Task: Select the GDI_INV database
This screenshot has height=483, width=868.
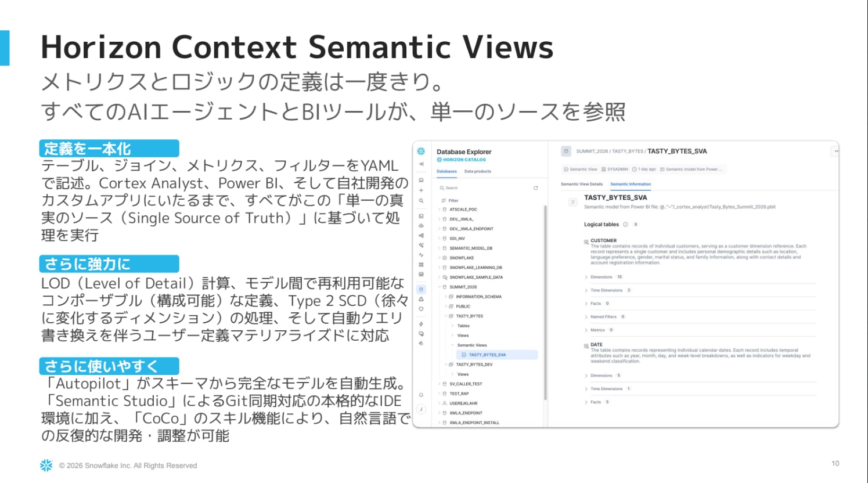Action: [457, 239]
